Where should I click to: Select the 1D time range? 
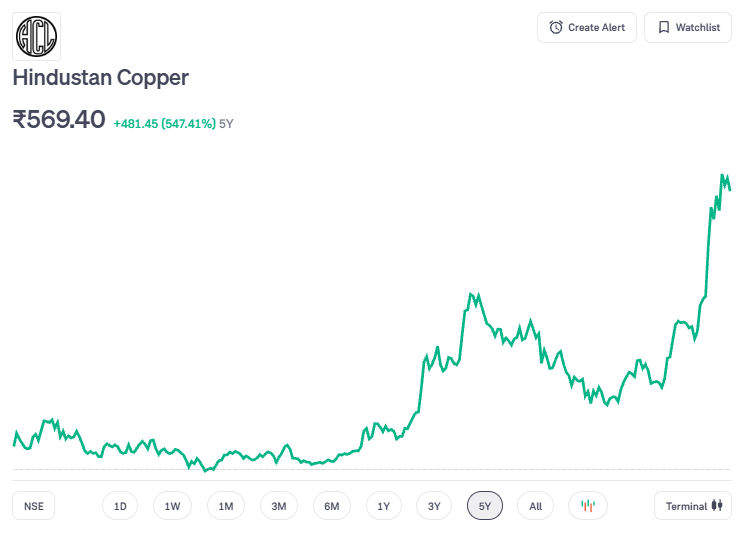(120, 506)
